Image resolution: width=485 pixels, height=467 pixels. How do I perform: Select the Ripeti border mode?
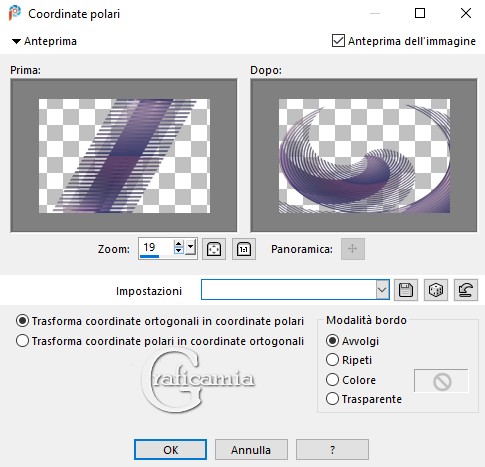tap(332, 360)
